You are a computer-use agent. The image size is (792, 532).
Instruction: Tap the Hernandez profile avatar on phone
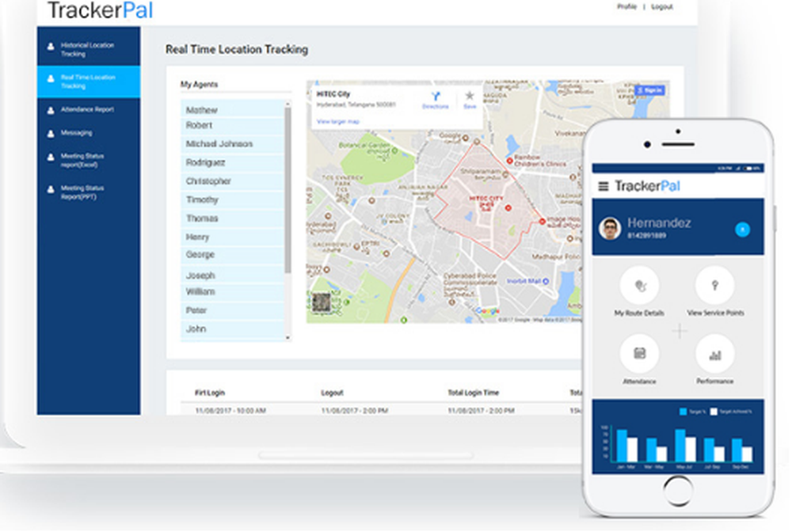click(610, 229)
